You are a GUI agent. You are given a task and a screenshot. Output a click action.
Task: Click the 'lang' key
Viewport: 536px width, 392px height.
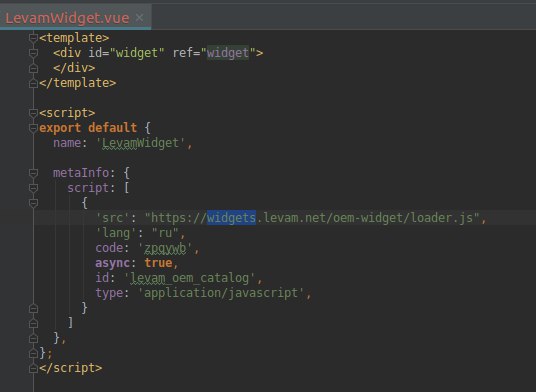click(x=116, y=233)
